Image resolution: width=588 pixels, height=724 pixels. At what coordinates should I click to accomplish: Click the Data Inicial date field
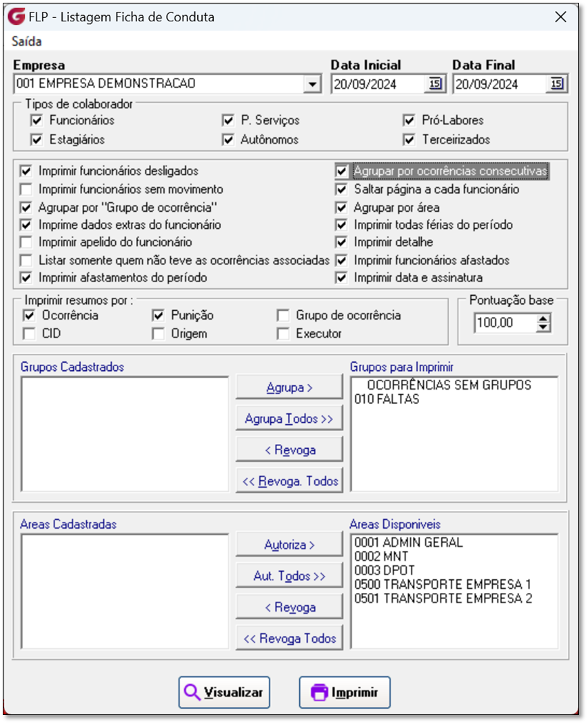tap(379, 84)
